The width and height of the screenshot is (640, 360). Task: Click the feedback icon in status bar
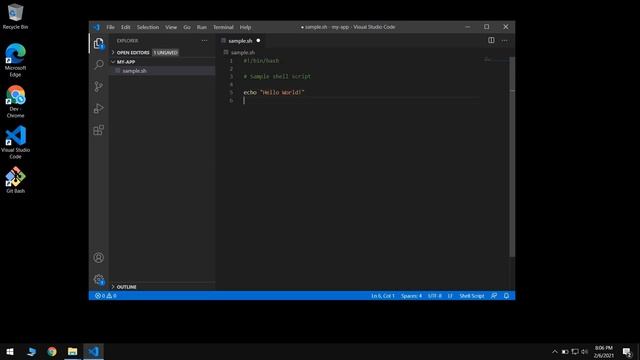(494, 296)
